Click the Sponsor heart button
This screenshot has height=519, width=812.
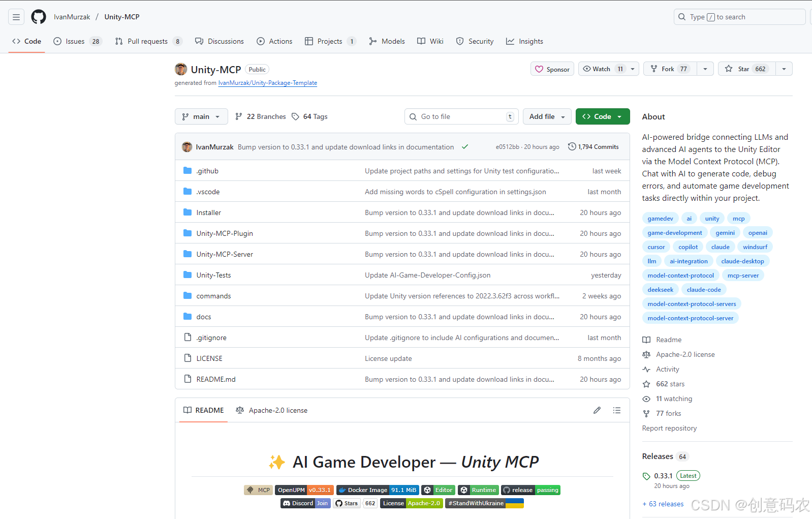point(552,69)
